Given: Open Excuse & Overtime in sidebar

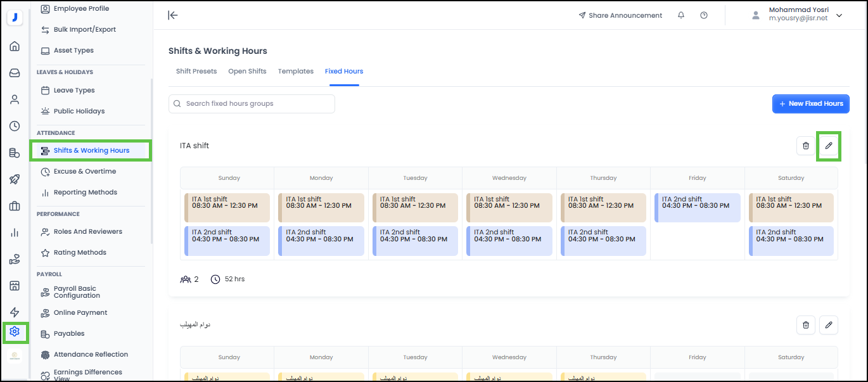Looking at the screenshot, I should point(84,171).
